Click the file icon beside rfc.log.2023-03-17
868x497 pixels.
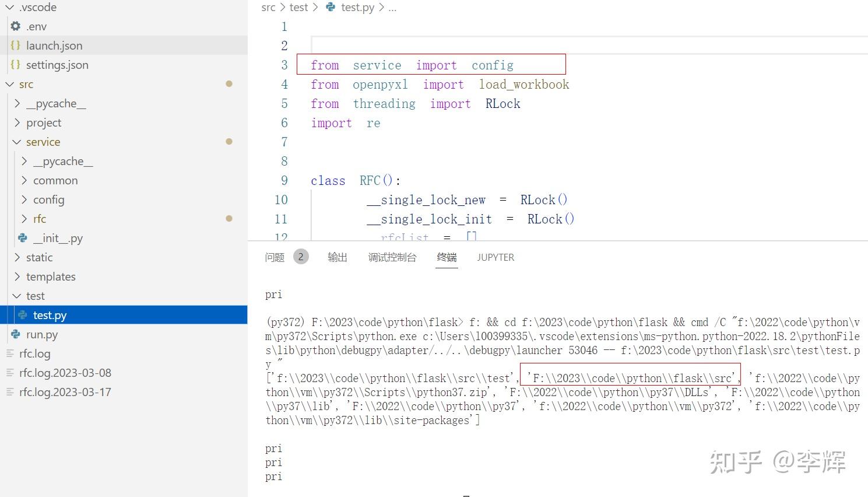point(9,391)
